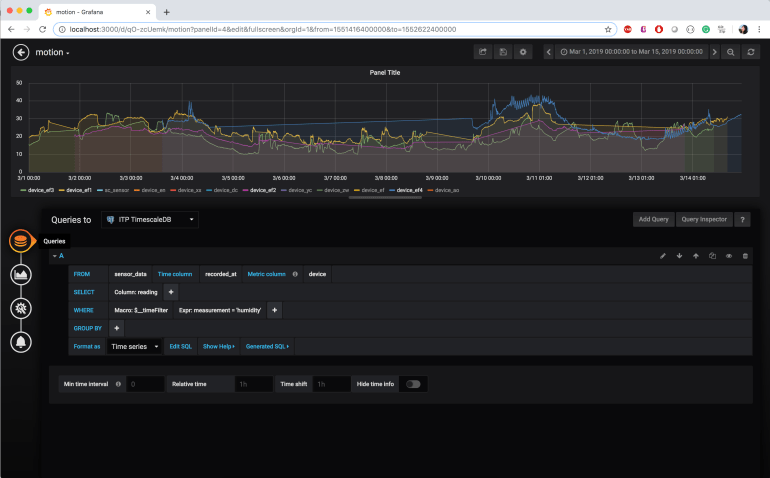Delete query A with trash icon

coord(745,256)
